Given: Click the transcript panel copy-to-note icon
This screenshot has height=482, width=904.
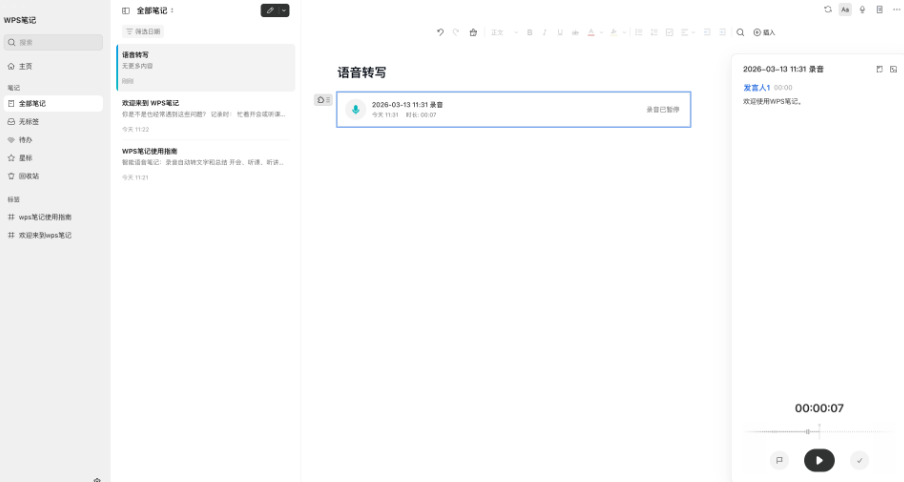Looking at the screenshot, I should (879, 69).
